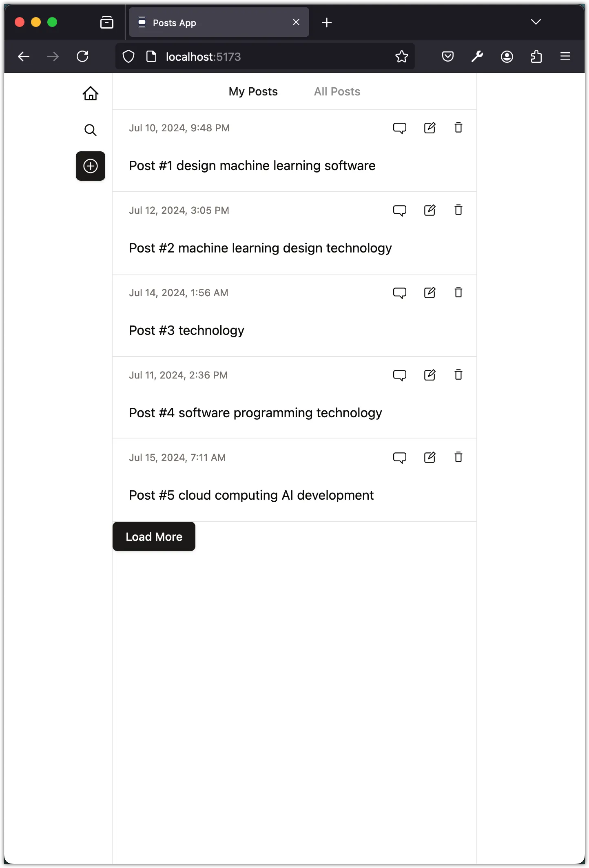Delete Post #3 technology
This screenshot has height=868, width=589.
pyautogui.click(x=458, y=292)
